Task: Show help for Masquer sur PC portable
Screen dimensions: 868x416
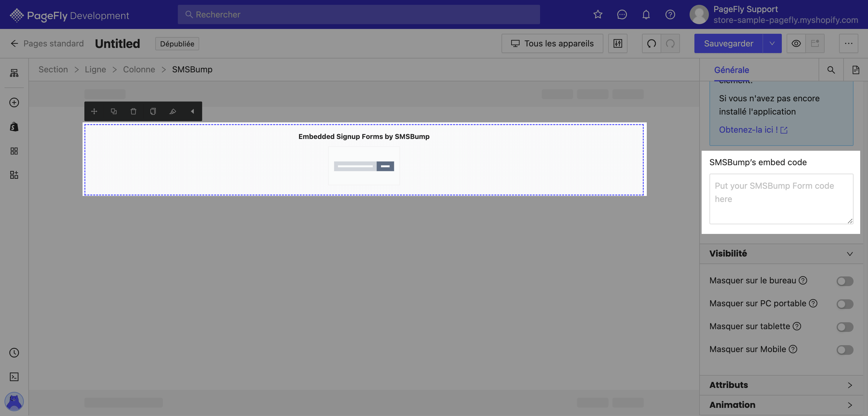Action: point(813,303)
